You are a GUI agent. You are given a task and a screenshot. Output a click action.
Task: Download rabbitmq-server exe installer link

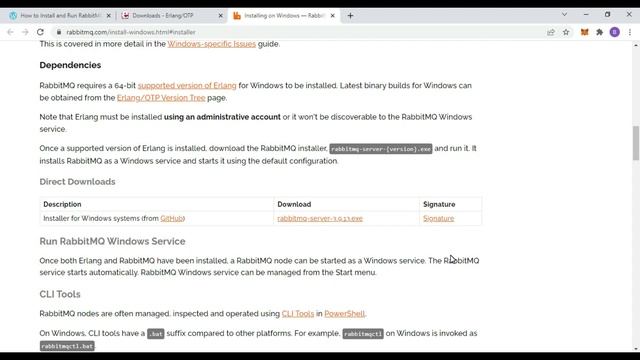(x=320, y=218)
